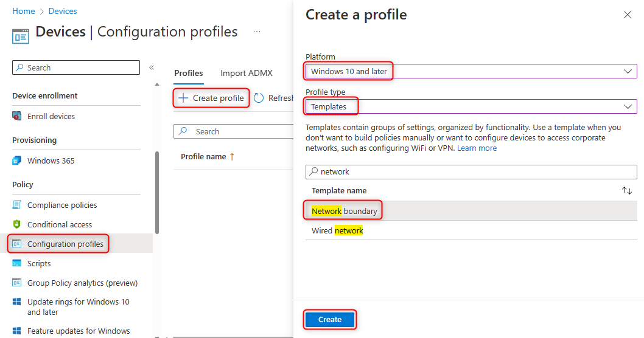
Task: Close the Create a profile pane
Action: (628, 15)
